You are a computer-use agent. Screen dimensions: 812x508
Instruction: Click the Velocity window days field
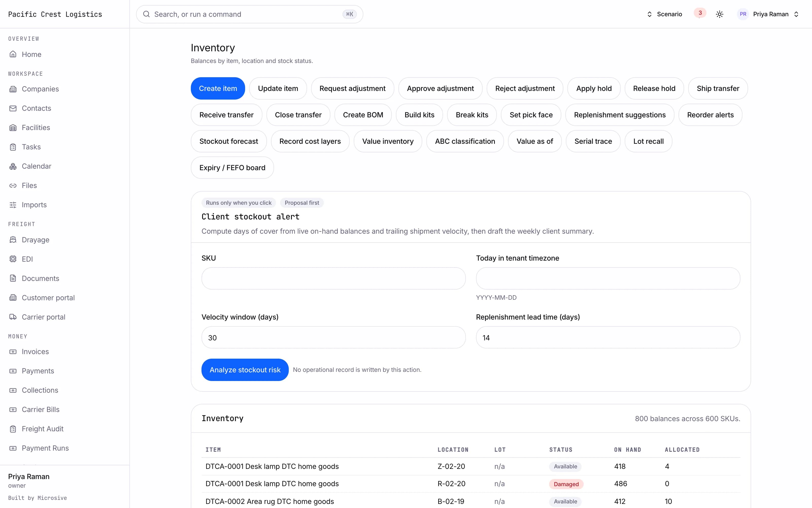tap(333, 337)
